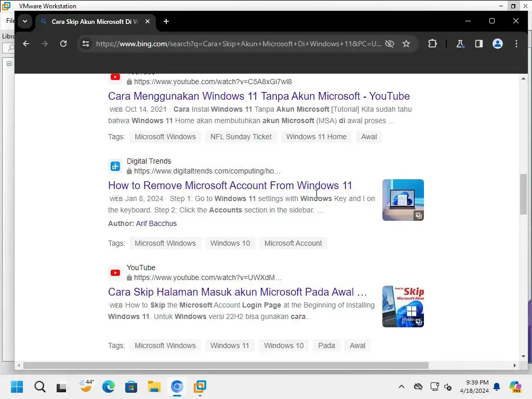Viewport: 532px width, 399px height.
Task: Open Copilot preview icon on taskbar
Action: (x=515, y=387)
